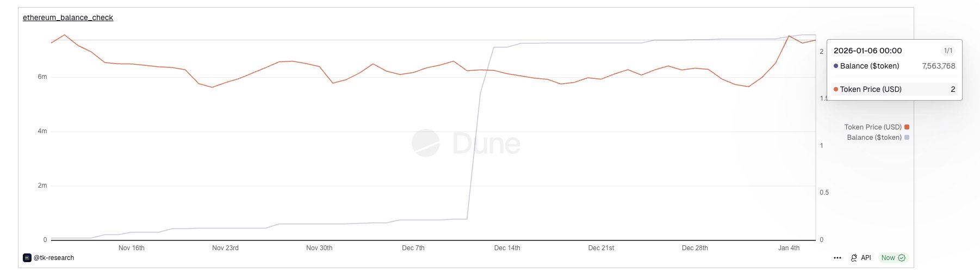980x279 pixels.
Task: Click the API plug icon
Action: 854,258
